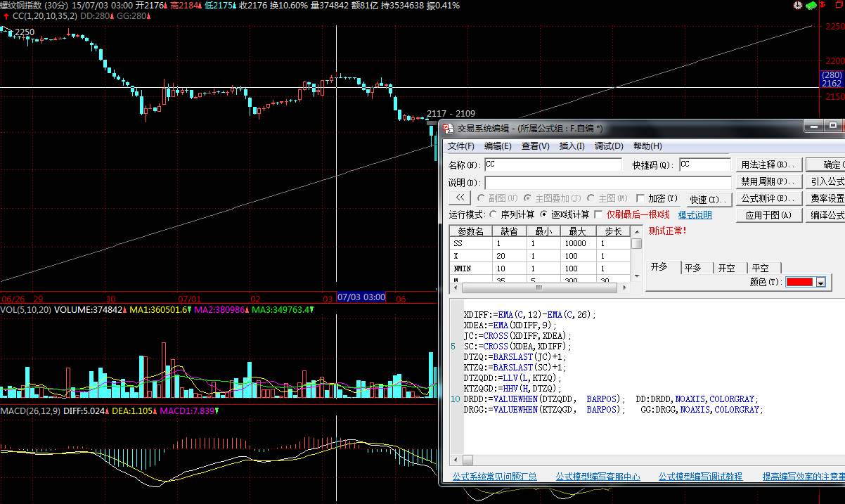This screenshot has height=504, width=845.
Task: Click the parameter table vertical scrollbar thumb
Action: click(x=636, y=244)
